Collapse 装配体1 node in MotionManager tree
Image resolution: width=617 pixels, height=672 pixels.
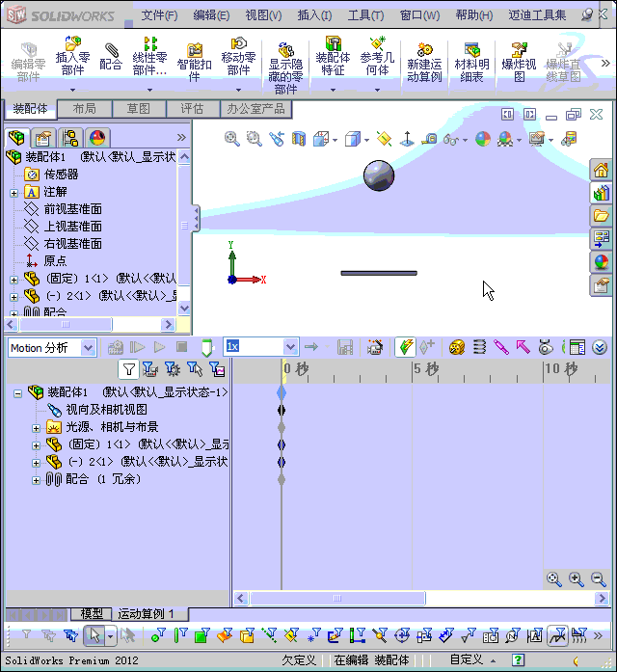pyautogui.click(x=17, y=393)
